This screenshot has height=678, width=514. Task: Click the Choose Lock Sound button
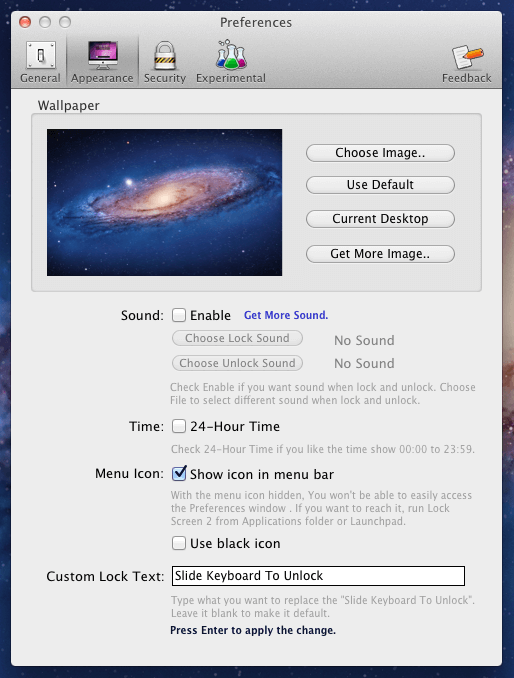click(x=237, y=338)
